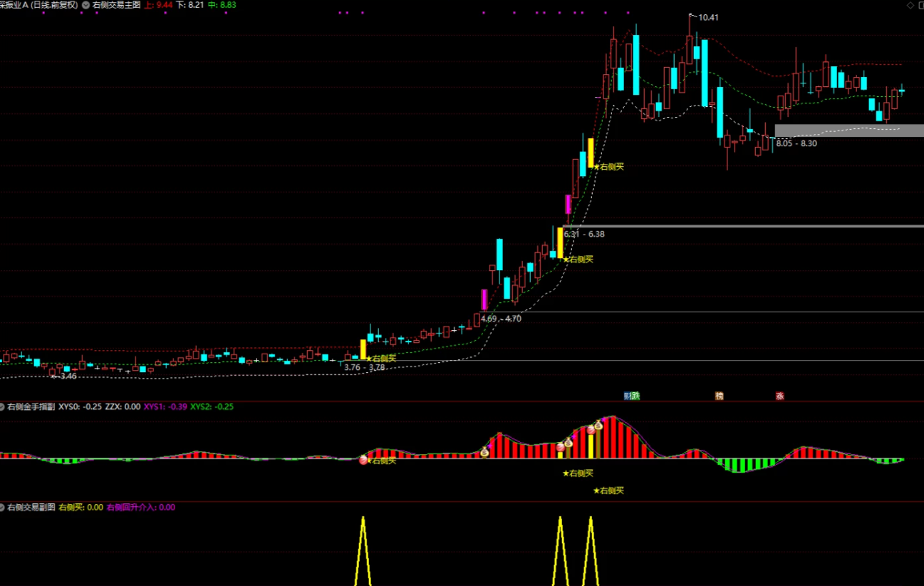Click the 右侧回升介入: 0.00 indicator value

[140, 508]
